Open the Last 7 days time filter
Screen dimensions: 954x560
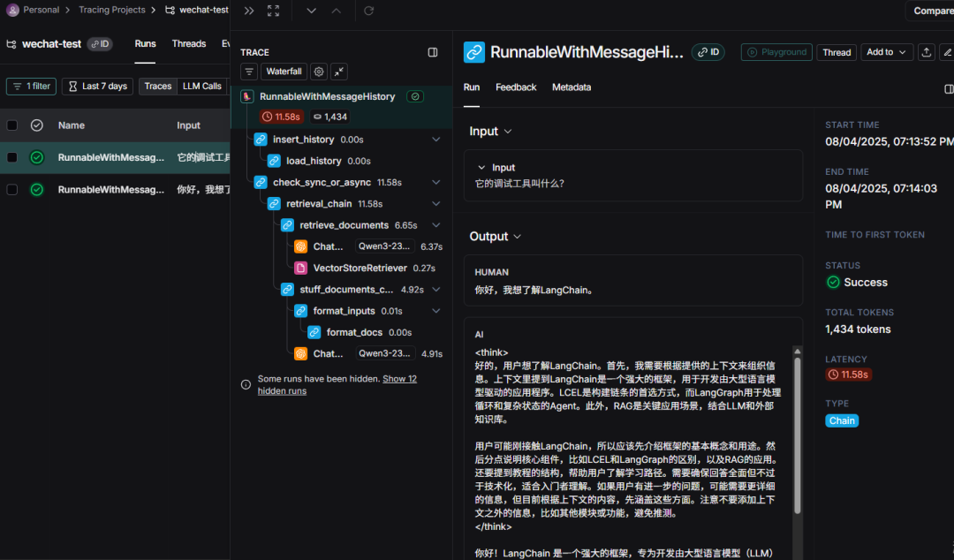97,87
